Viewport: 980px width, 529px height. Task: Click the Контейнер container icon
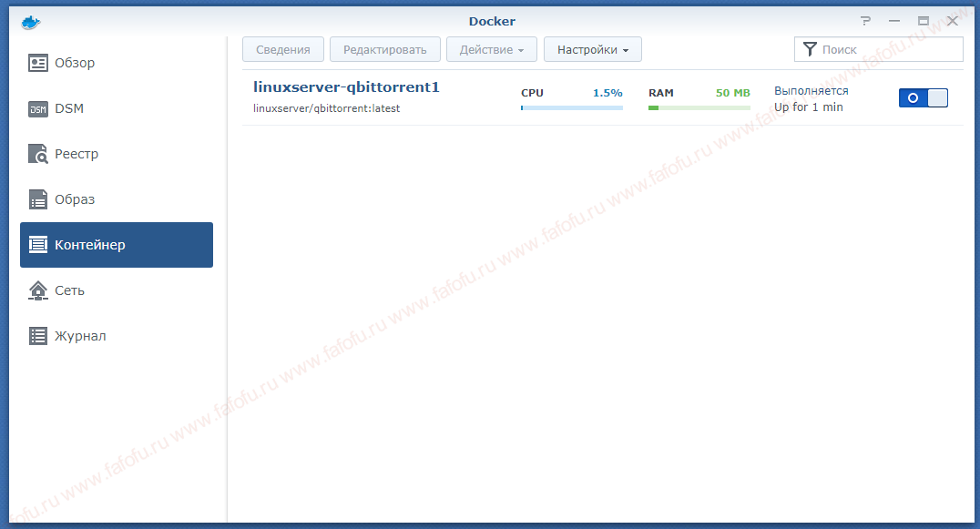[x=38, y=245]
